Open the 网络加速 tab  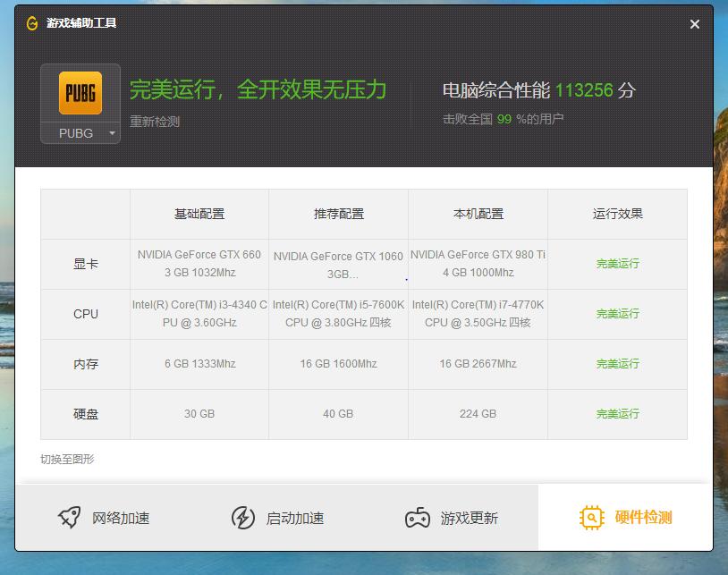103,518
